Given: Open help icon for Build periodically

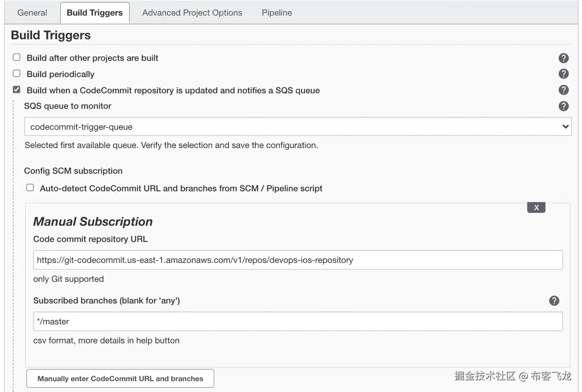Looking at the screenshot, I should point(564,74).
